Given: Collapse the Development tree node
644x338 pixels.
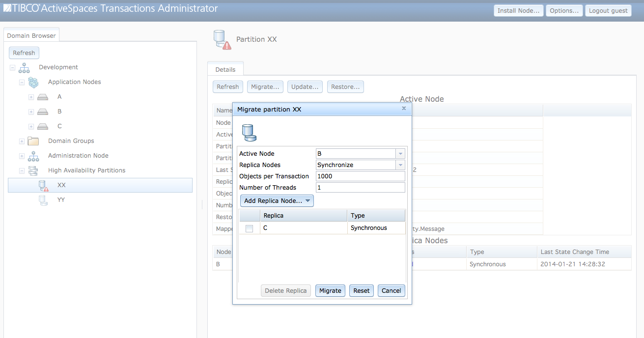Looking at the screenshot, I should (12, 68).
